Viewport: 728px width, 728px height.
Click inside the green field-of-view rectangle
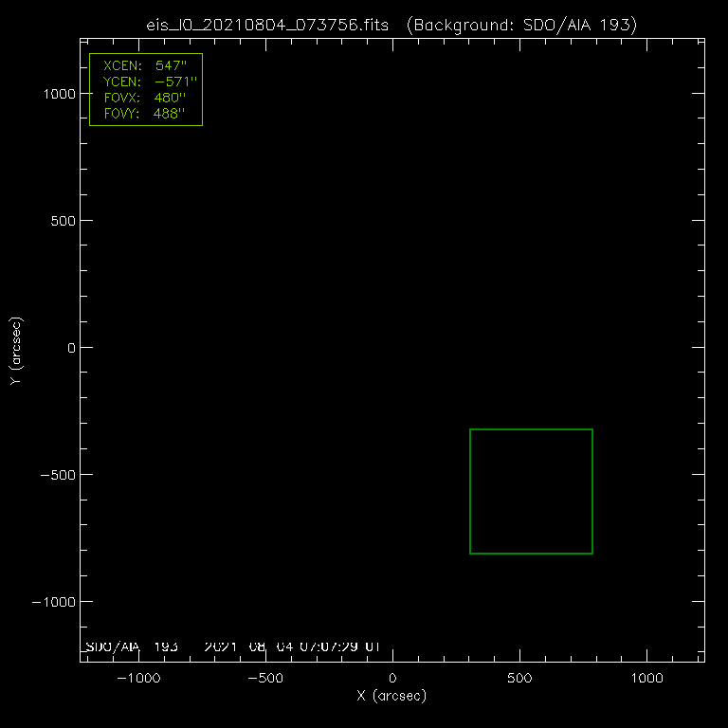531,491
